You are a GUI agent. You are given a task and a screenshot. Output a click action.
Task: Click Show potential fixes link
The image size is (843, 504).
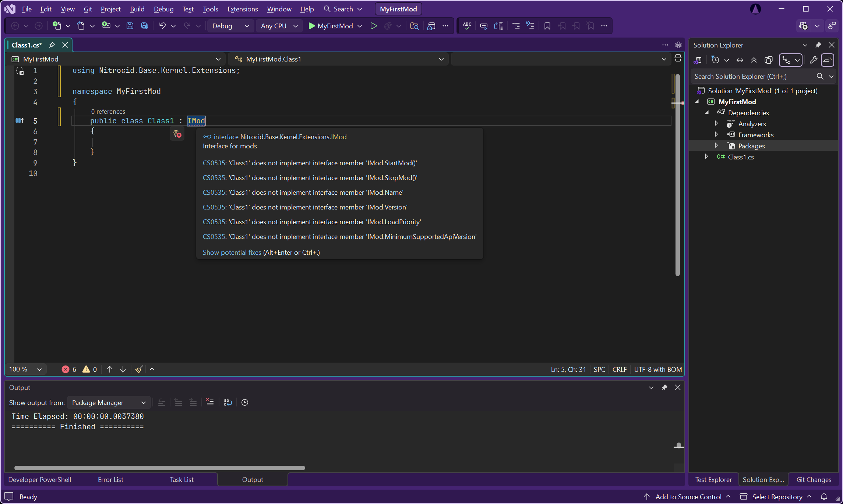point(232,252)
